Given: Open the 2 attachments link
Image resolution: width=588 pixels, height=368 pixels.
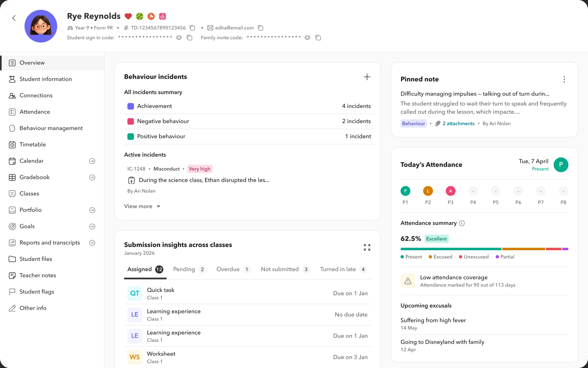Looking at the screenshot, I should (458, 123).
